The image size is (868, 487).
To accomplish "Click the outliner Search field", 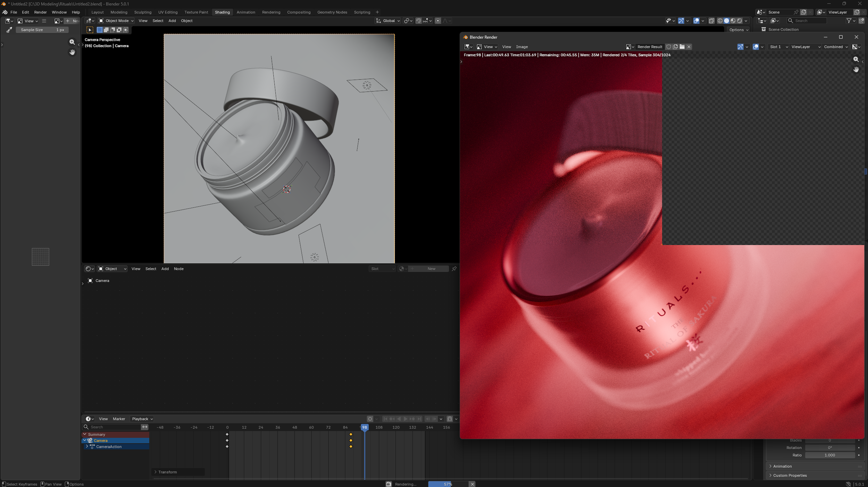I will (x=807, y=21).
